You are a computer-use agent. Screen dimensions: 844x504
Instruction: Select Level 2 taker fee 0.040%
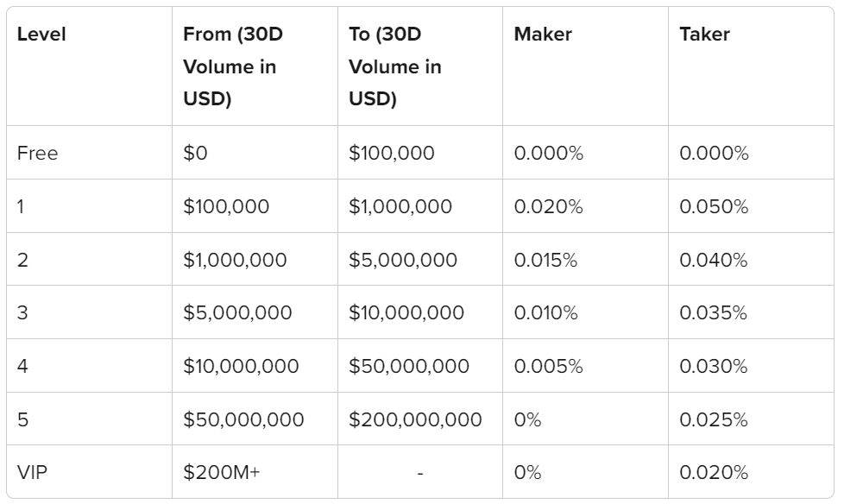[x=714, y=260]
